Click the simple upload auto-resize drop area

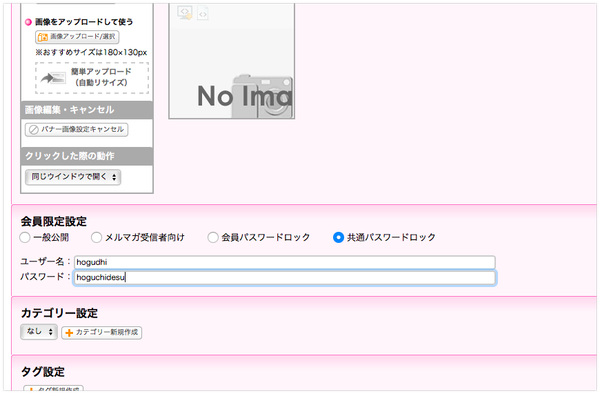coord(92,78)
